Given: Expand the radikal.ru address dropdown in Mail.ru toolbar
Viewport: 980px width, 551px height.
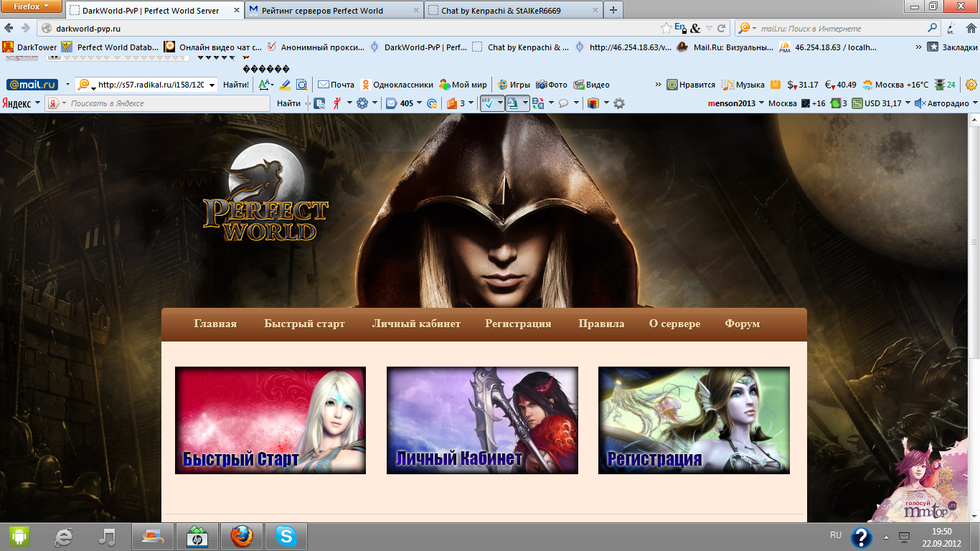Looking at the screenshot, I should [212, 85].
